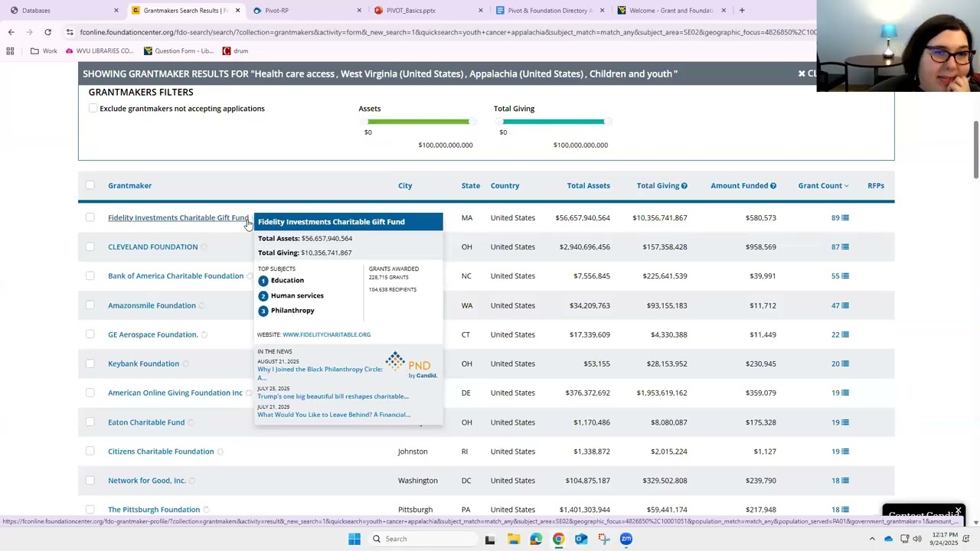The image size is (980, 551).
Task: Sort table by RFPs column header
Action: tap(876, 186)
